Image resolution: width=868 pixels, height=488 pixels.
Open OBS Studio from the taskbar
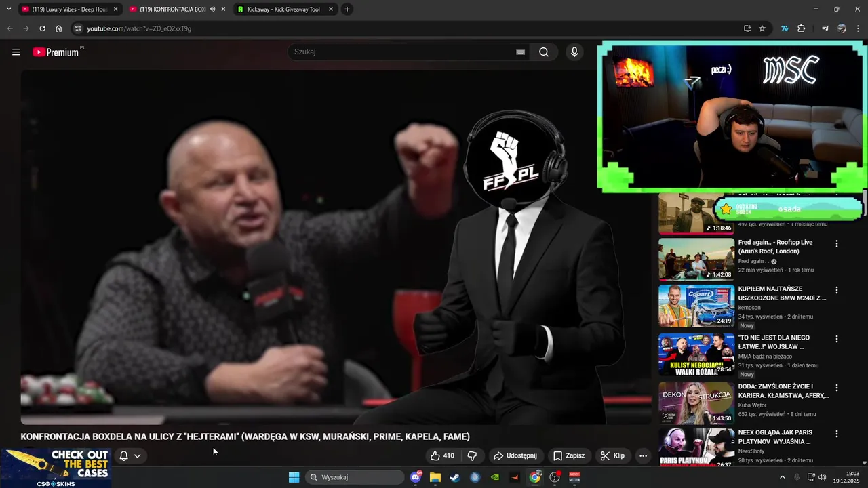coord(555,477)
